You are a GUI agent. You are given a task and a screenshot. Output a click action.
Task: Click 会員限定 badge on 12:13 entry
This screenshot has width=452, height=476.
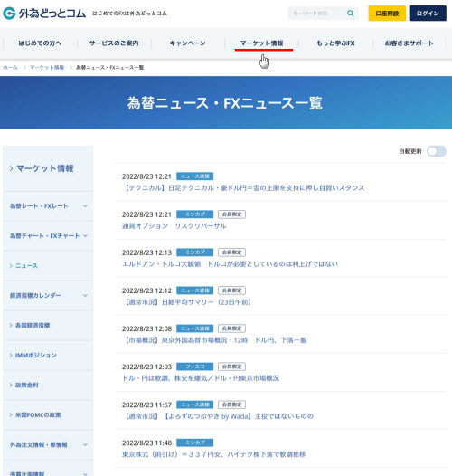click(x=231, y=252)
